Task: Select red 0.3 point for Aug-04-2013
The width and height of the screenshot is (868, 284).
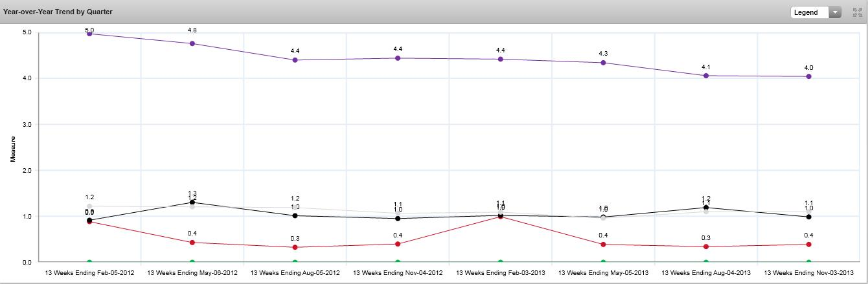Action: (706, 246)
